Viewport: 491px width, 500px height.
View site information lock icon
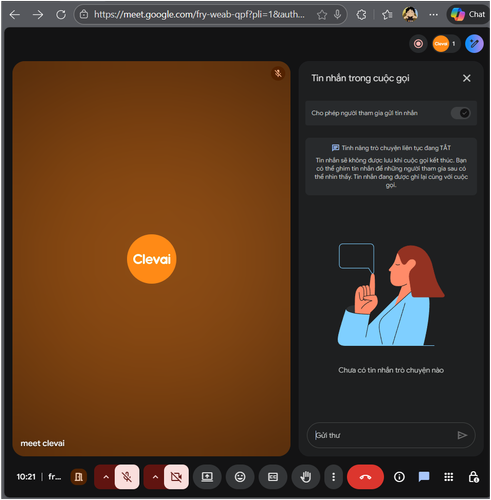(84, 14)
